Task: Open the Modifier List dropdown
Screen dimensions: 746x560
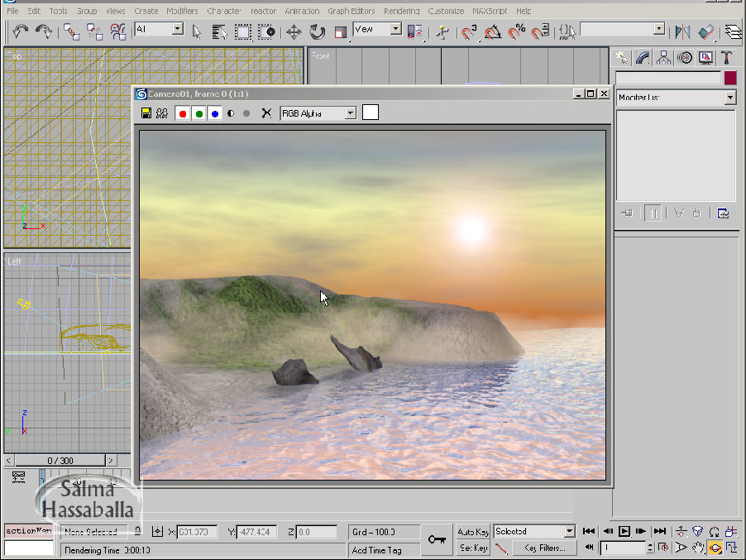Action: coord(729,98)
